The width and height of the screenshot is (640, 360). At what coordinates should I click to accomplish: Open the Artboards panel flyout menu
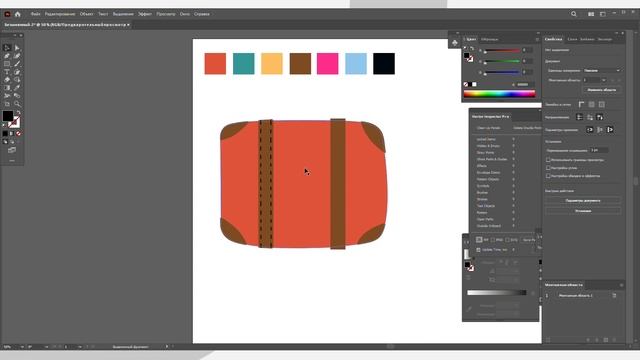click(621, 285)
